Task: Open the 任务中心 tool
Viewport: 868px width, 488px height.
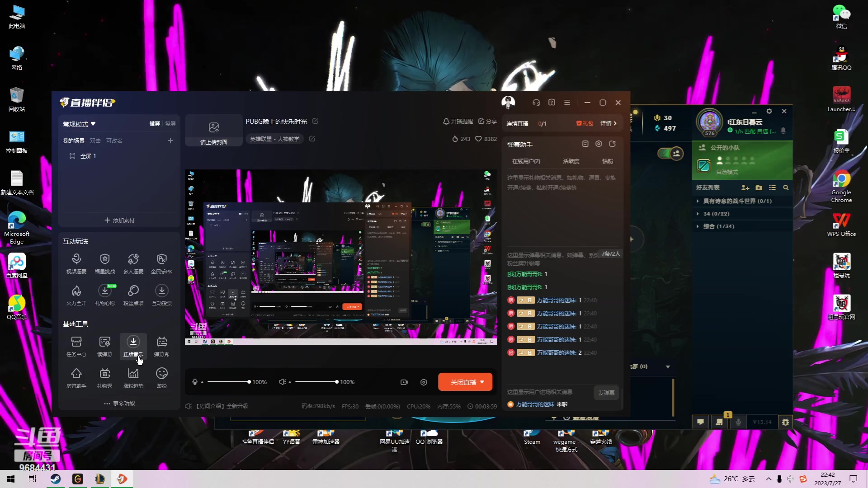Action: 76,346
